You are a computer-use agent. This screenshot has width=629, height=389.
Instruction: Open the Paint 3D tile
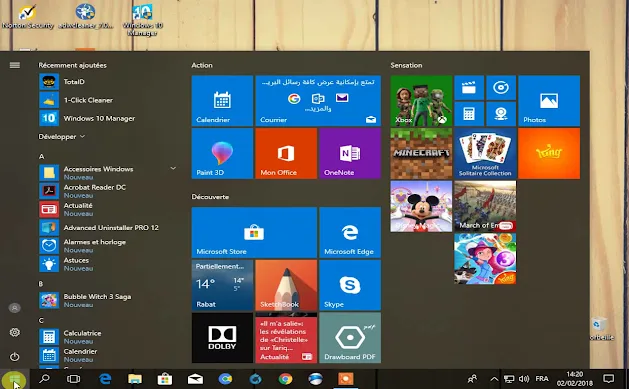(222, 153)
